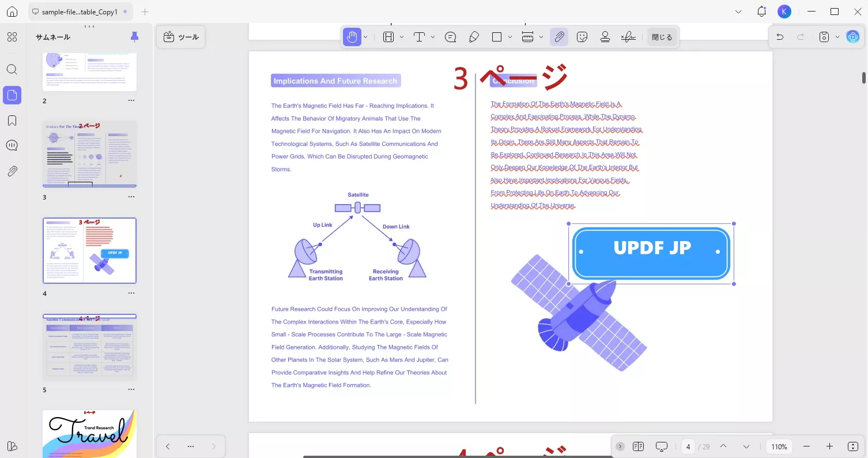Open the UPDF AI assistant

click(x=852, y=37)
